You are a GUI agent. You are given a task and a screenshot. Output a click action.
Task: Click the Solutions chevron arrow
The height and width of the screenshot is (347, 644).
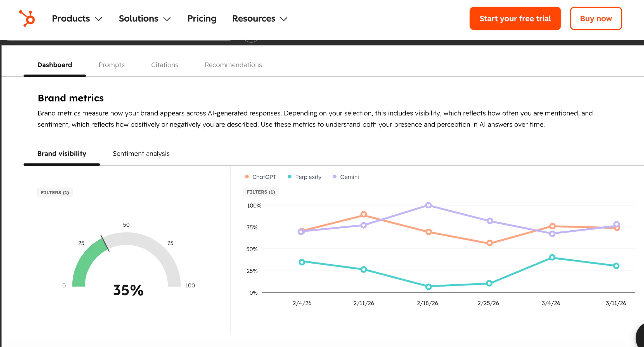(167, 19)
